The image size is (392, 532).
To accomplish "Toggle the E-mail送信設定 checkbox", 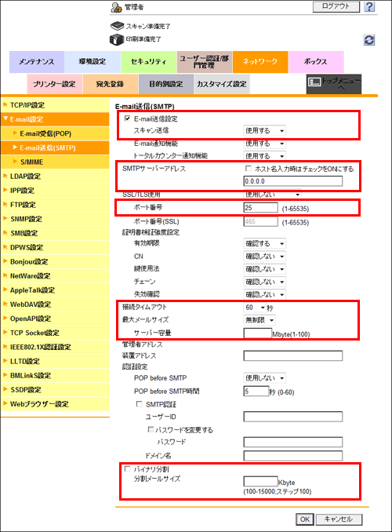I will [x=127, y=118].
